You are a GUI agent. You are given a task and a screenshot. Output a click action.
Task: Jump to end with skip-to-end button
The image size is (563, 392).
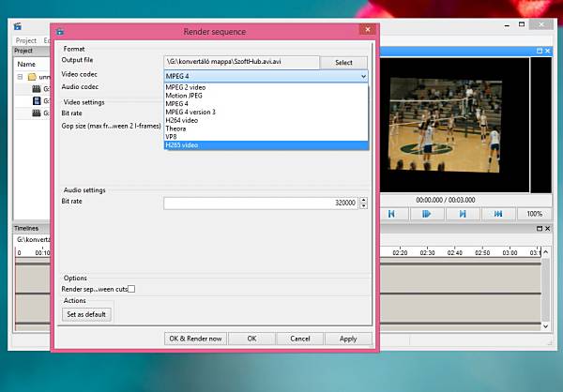(498, 214)
